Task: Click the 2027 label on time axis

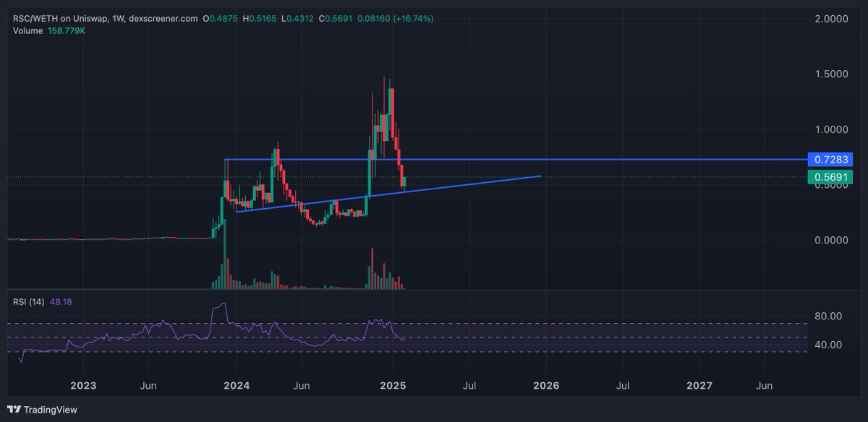Action: [699, 386]
